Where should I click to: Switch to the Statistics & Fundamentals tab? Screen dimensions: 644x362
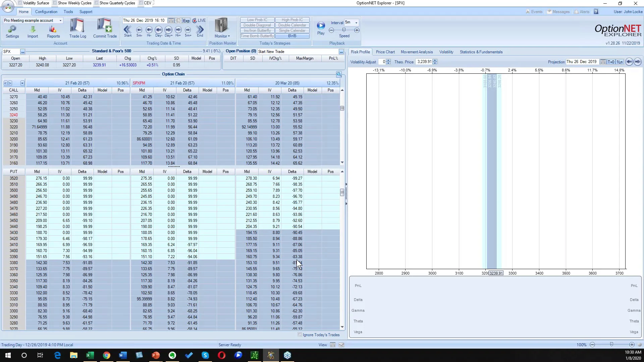click(x=481, y=52)
